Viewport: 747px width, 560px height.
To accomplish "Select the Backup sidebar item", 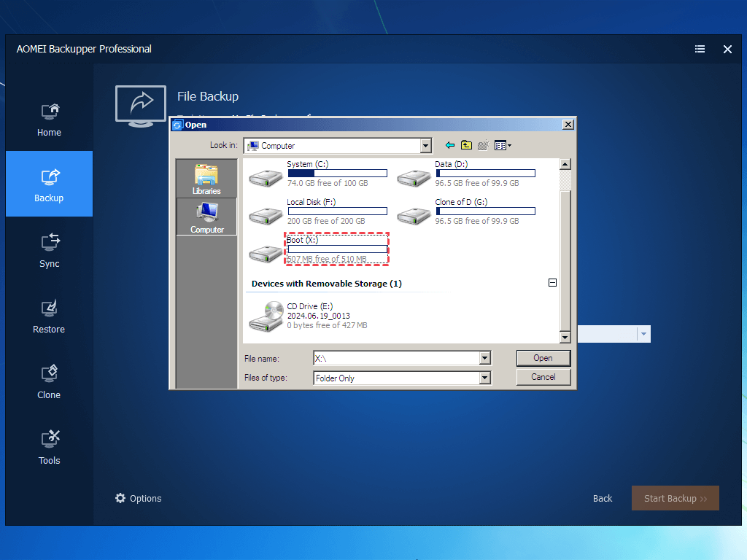I will pyautogui.click(x=49, y=184).
